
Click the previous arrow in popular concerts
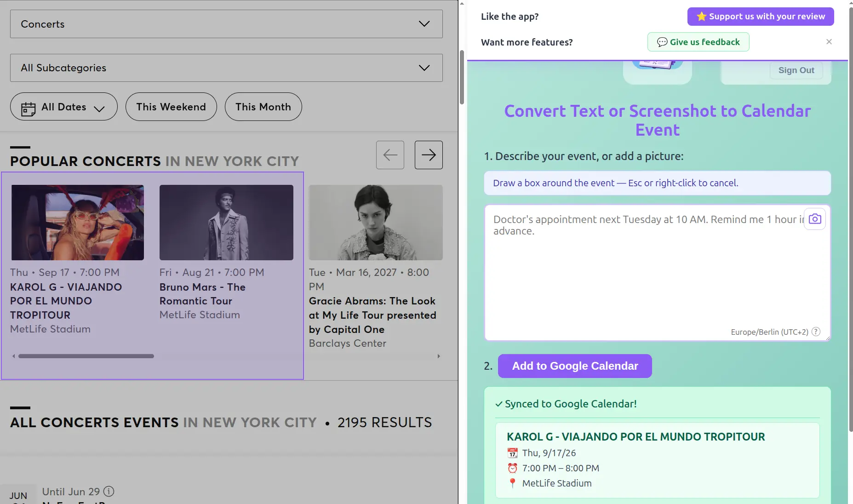click(x=390, y=155)
